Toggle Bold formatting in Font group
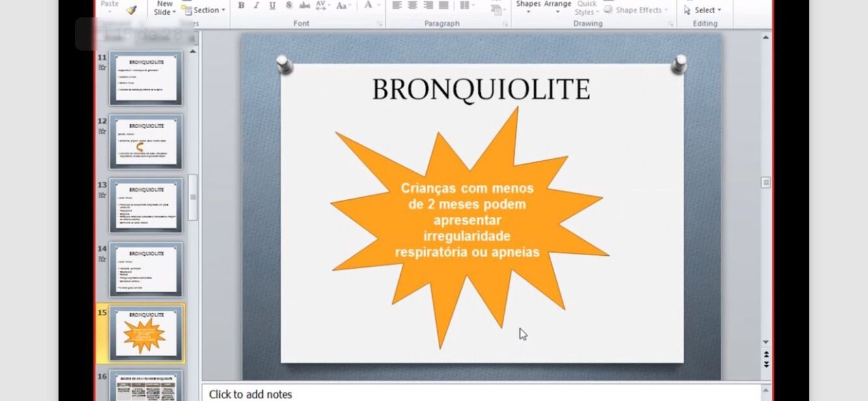 click(x=241, y=5)
